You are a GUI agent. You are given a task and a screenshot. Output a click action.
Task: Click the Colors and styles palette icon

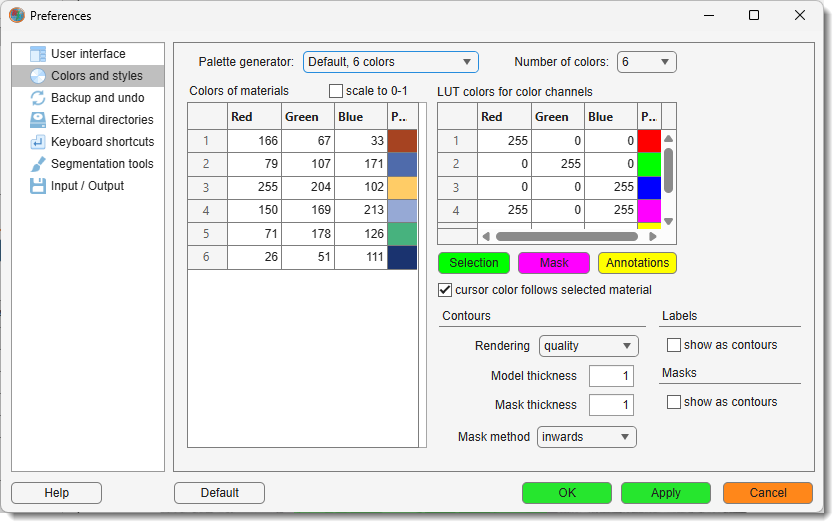[x=37, y=76]
